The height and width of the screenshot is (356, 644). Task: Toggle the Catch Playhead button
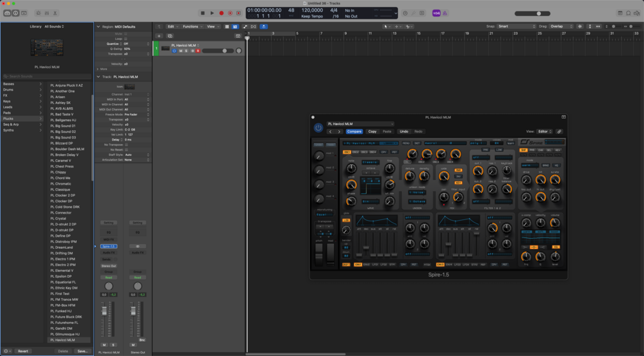click(263, 26)
